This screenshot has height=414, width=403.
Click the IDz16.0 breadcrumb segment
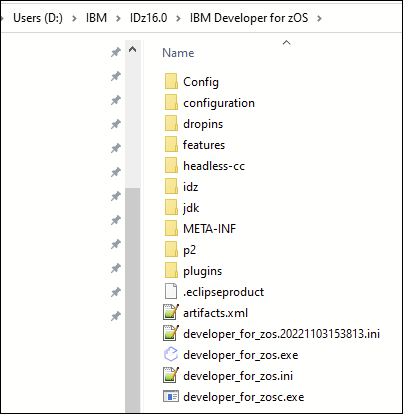(148, 18)
